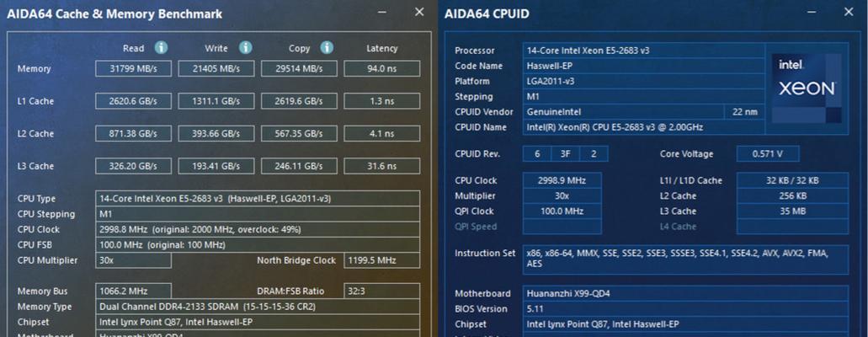Select L3 Cache write value 193.41 GB/s
Image resolution: width=868 pixels, height=337 pixels.
point(216,166)
